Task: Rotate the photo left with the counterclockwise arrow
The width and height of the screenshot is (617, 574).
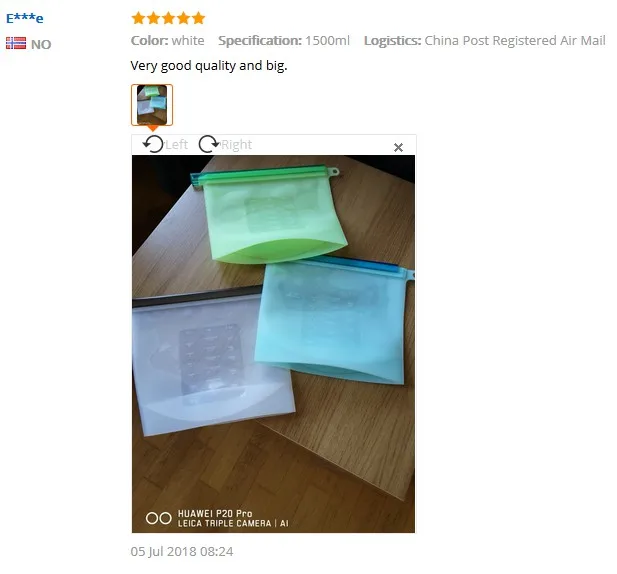Action: tap(153, 144)
